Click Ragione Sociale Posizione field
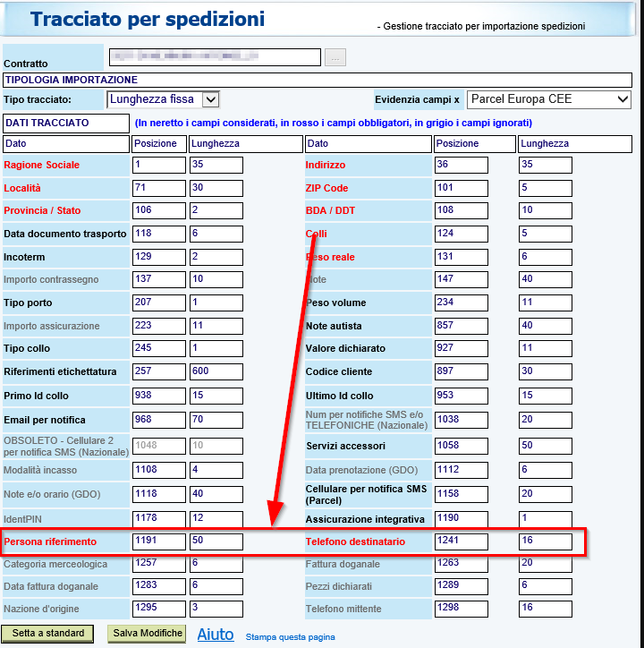This screenshot has width=644, height=648. tap(159, 165)
